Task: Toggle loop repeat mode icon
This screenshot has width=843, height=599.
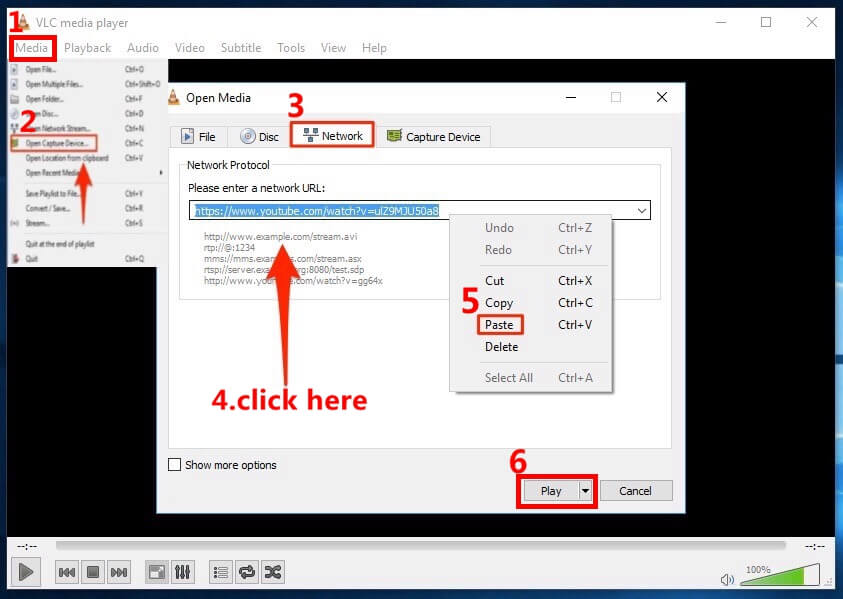Action: [247, 572]
